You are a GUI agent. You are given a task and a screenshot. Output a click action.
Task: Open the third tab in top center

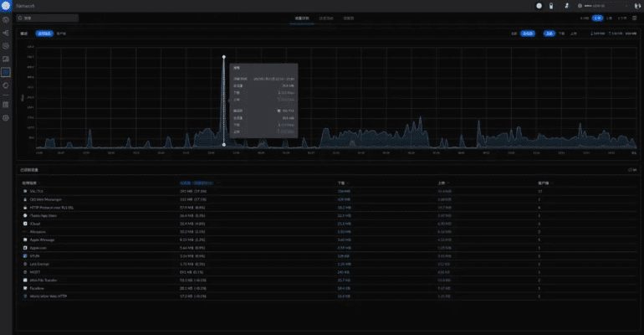(x=348, y=17)
